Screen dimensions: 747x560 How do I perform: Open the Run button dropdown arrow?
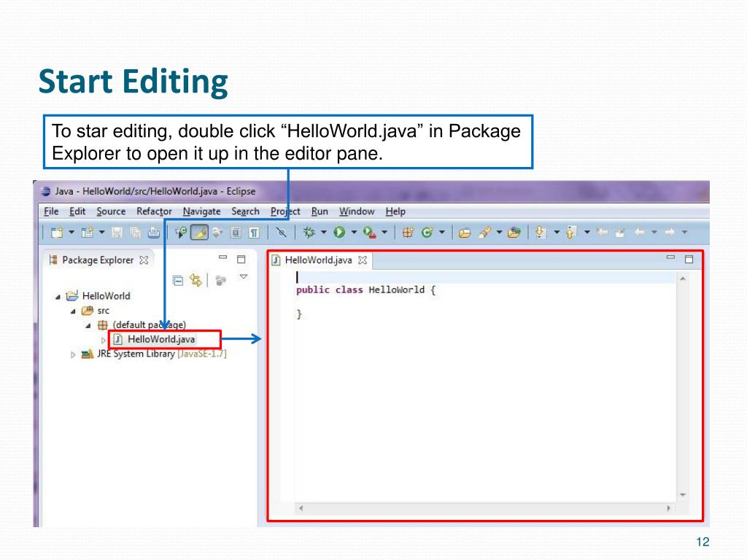pos(354,233)
